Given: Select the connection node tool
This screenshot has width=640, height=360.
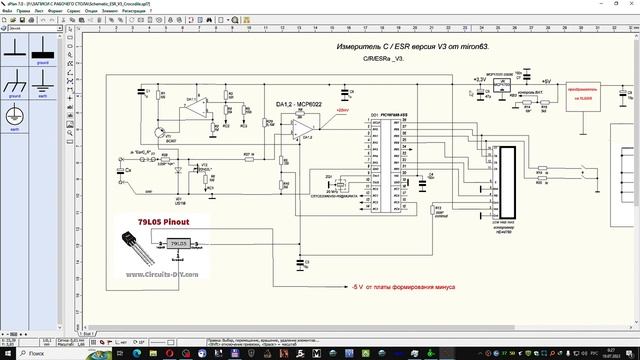Looking at the screenshot, I should (x=70, y=98).
